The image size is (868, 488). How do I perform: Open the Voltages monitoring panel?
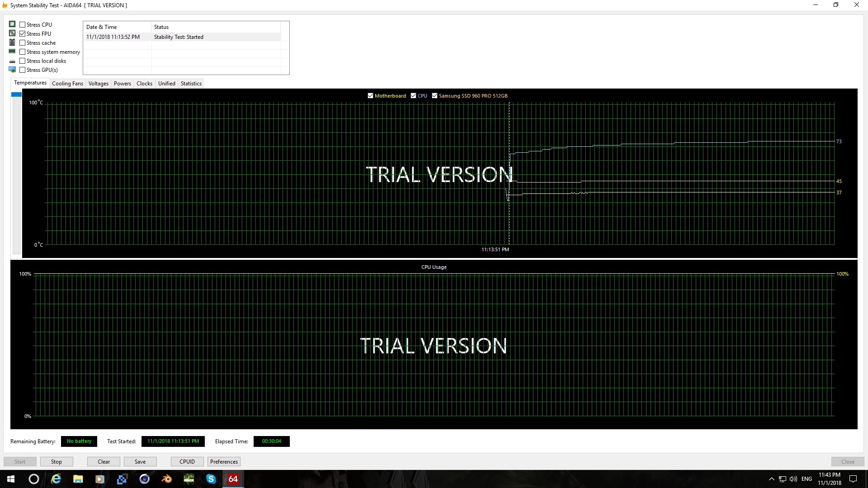(x=99, y=84)
